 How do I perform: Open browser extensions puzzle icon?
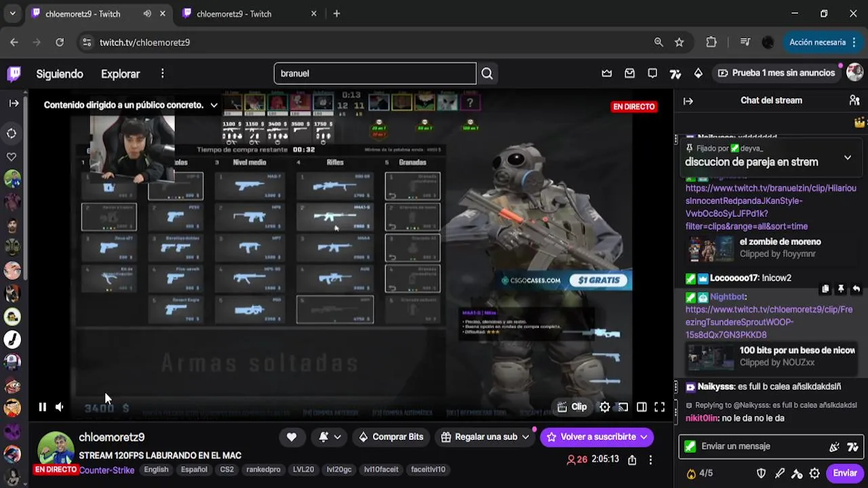(x=711, y=42)
